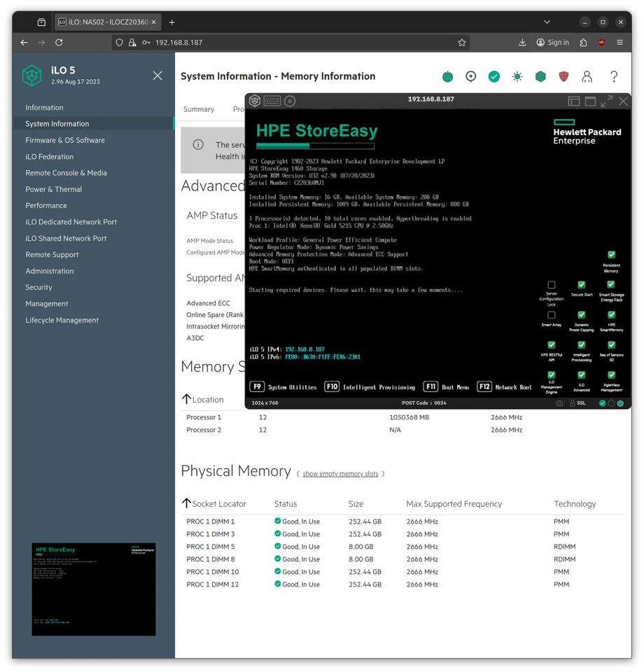Open iLO Federation page
This screenshot has width=644, height=672.
[49, 156]
